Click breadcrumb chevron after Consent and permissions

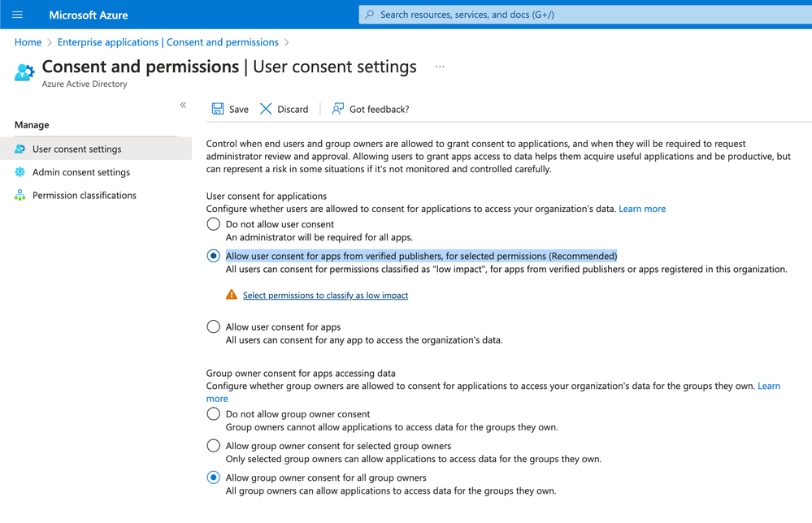(287, 42)
